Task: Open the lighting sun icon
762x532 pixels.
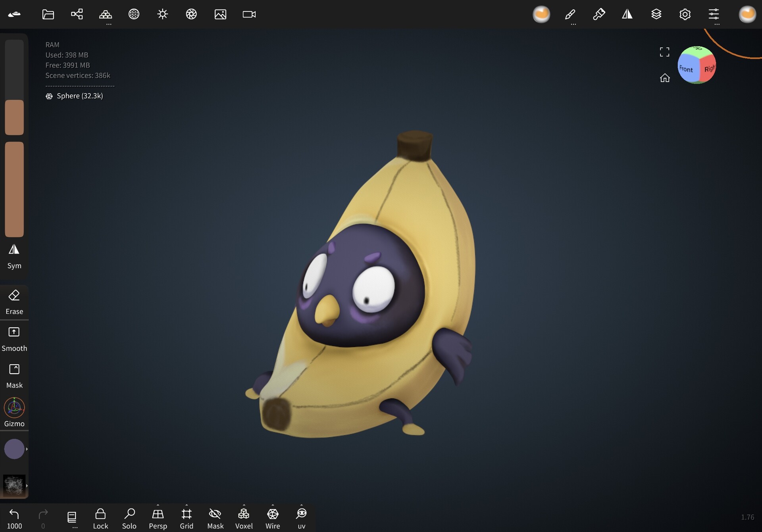Action: coord(162,14)
